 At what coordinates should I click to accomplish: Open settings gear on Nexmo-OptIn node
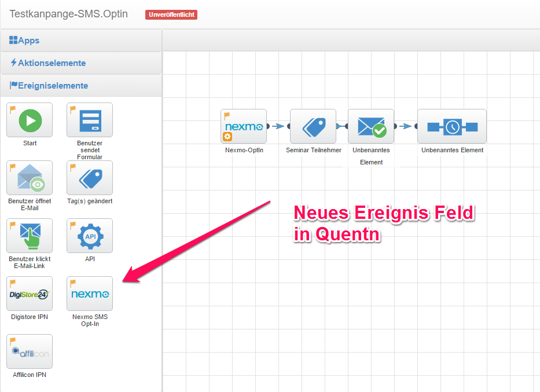click(x=227, y=137)
